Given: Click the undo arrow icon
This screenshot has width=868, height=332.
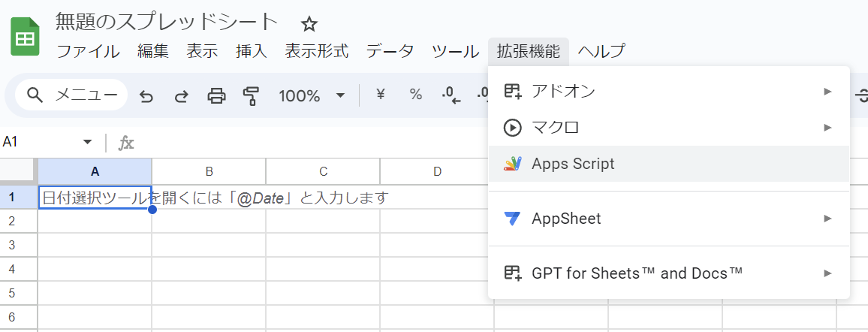Looking at the screenshot, I should pyautogui.click(x=146, y=96).
